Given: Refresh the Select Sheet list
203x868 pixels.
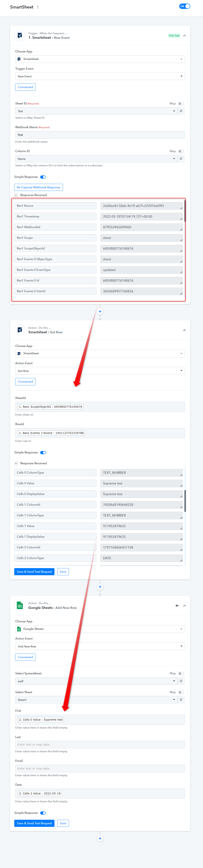Looking at the screenshot, I should (181, 700).
